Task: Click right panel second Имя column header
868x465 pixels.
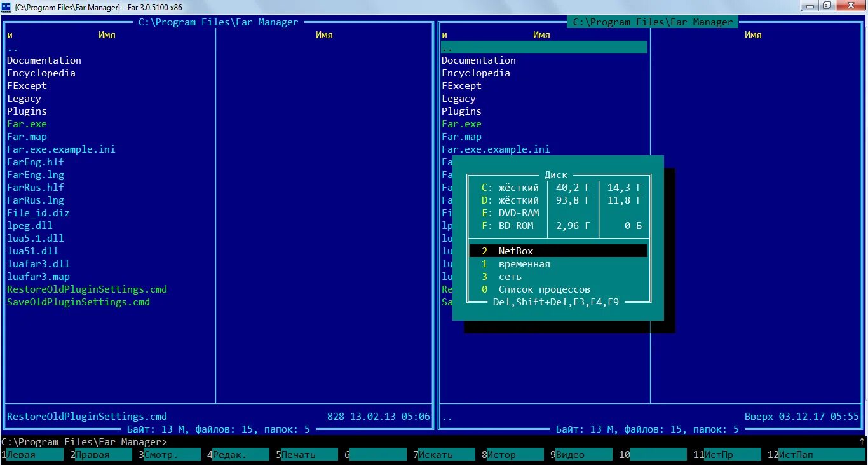Action: 753,35
